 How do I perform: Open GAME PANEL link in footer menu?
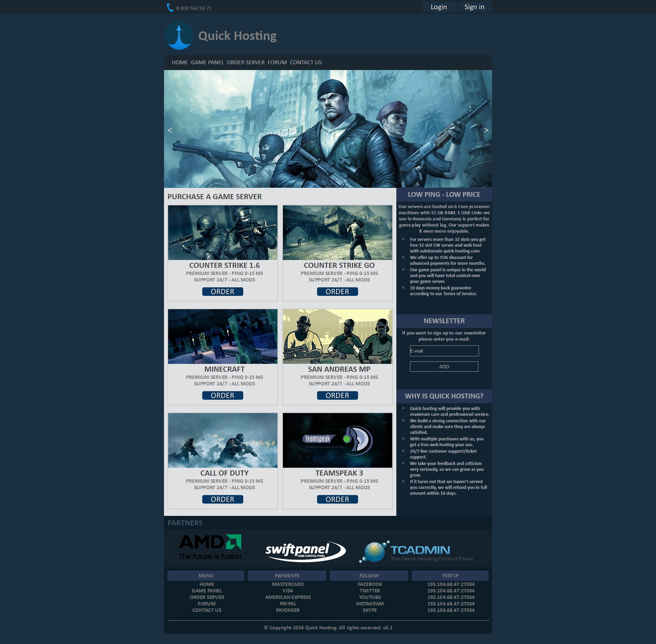click(x=207, y=591)
